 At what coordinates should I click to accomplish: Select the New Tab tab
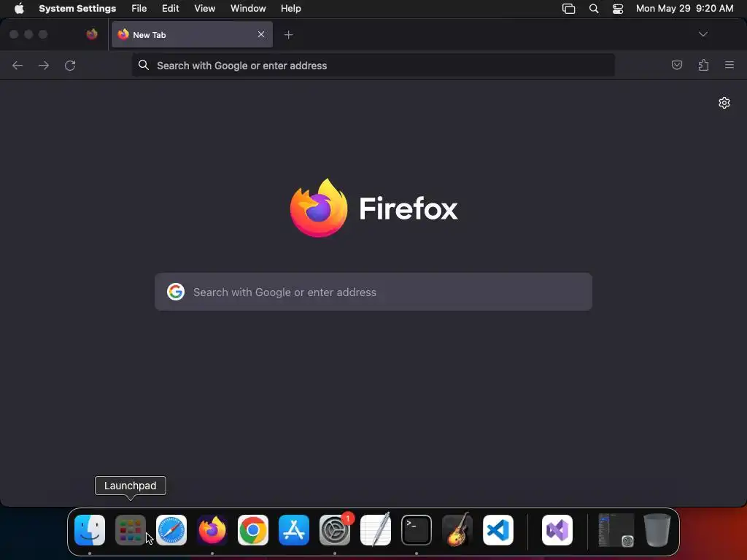tap(192, 34)
